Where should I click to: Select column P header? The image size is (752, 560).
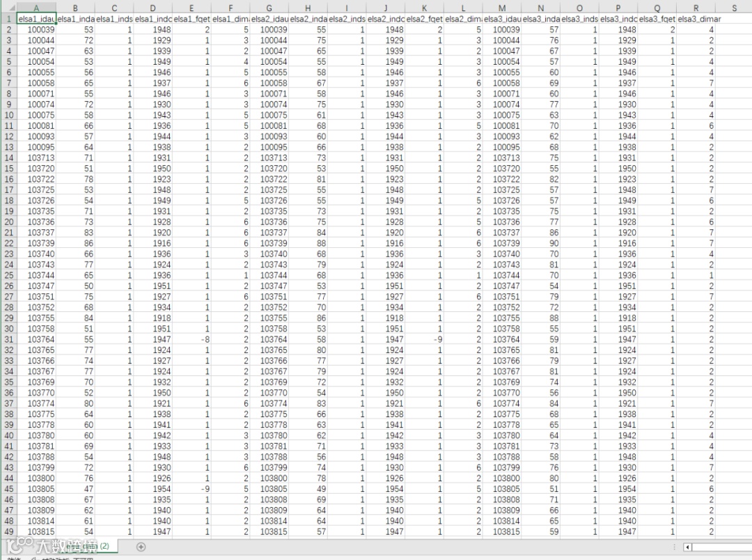coord(618,8)
